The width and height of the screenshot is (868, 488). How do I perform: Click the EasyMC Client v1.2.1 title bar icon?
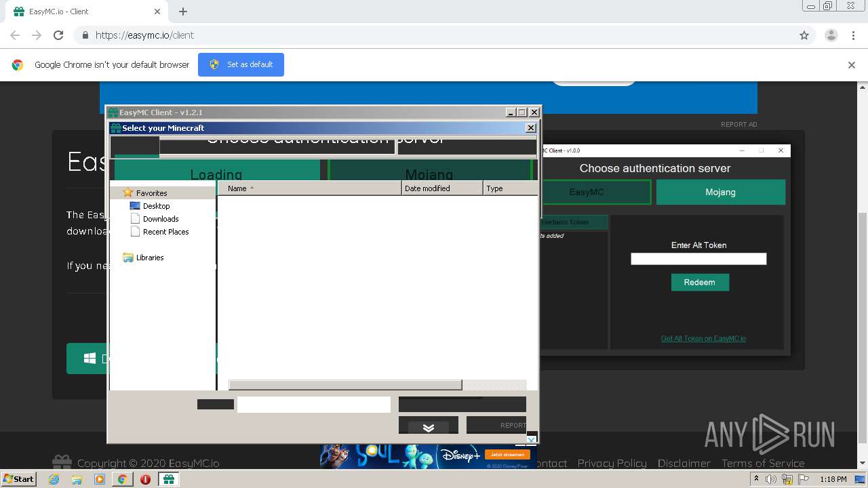(113, 113)
